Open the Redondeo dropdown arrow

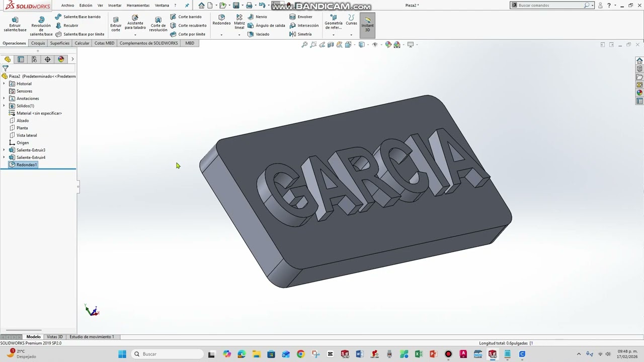[221, 35]
